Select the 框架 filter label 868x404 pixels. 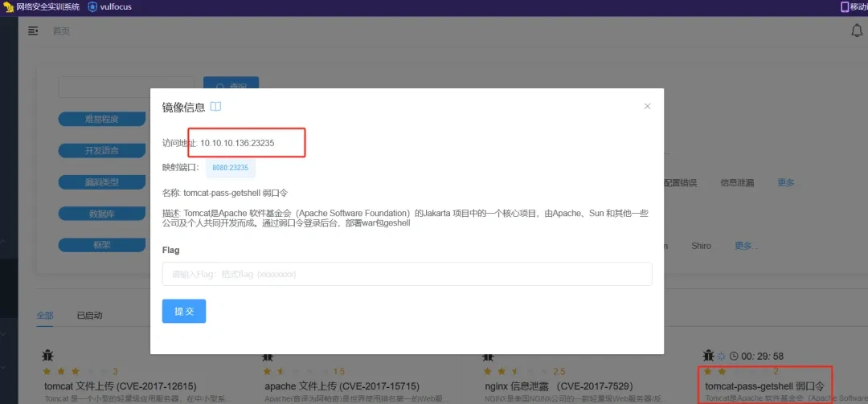(102, 245)
